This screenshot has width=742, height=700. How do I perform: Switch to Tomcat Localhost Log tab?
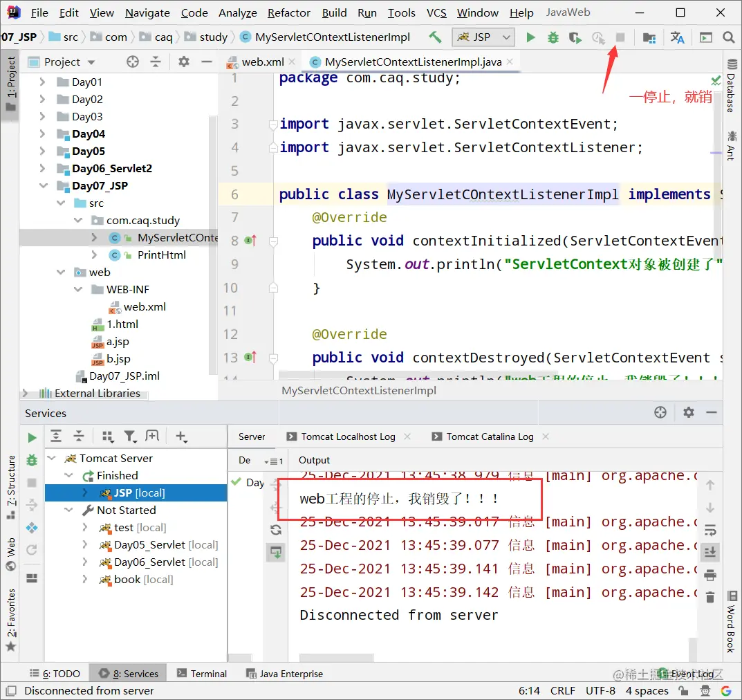pos(348,436)
